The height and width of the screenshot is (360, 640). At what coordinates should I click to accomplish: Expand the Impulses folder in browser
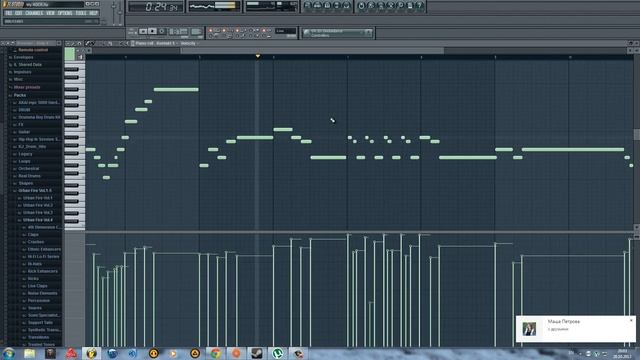coord(22,72)
